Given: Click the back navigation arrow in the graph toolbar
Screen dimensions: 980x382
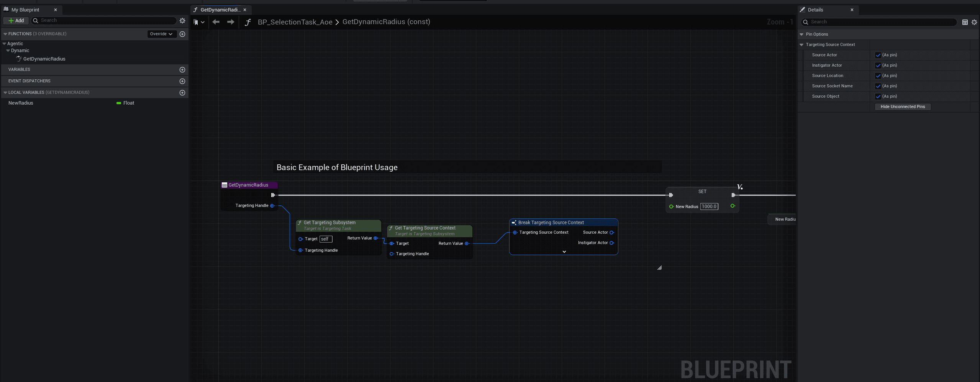Looking at the screenshot, I should click(216, 22).
